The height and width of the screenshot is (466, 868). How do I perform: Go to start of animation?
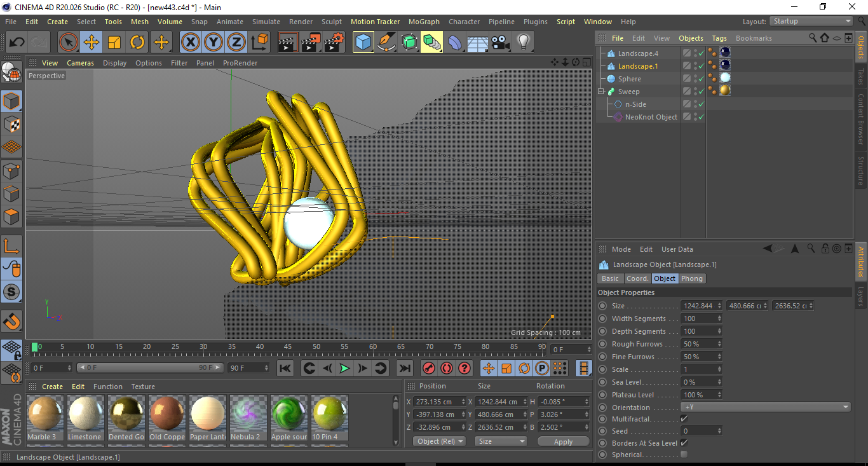click(x=285, y=368)
